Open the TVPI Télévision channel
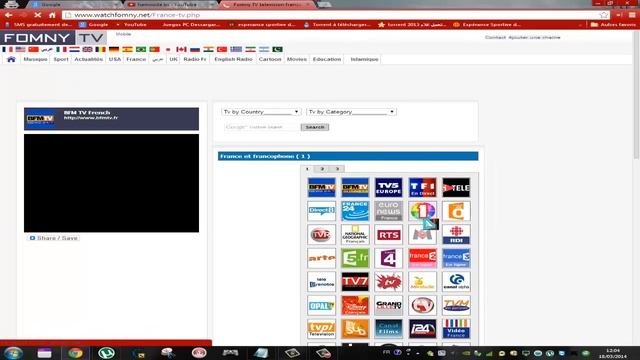 click(x=321, y=329)
